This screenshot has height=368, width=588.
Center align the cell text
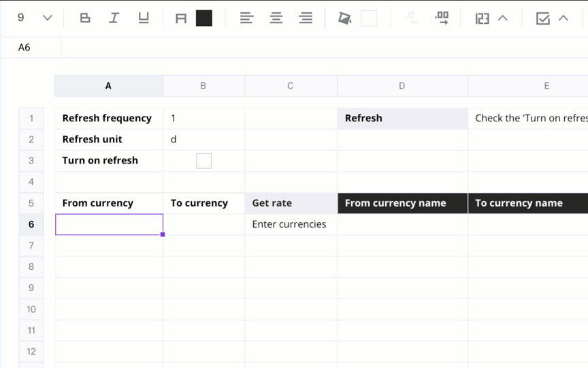click(x=276, y=18)
